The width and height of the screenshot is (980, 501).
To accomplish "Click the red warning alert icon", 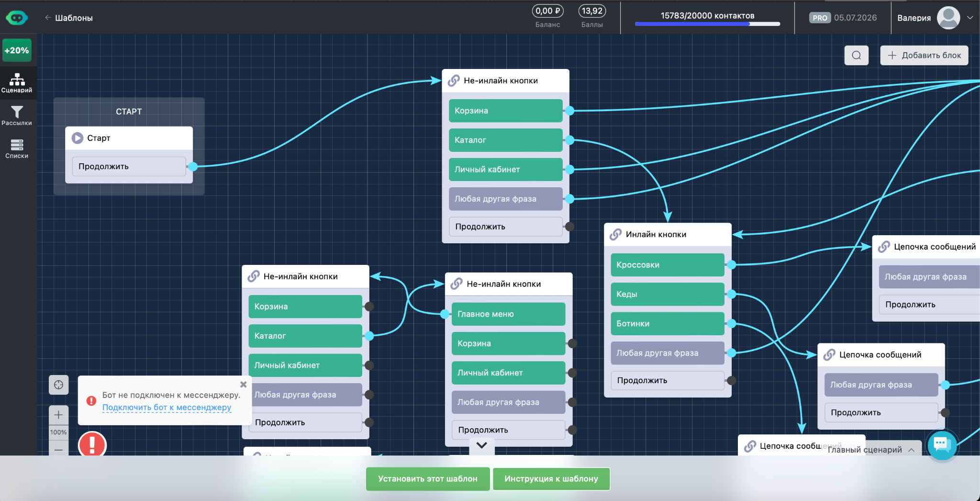I will coord(92,444).
